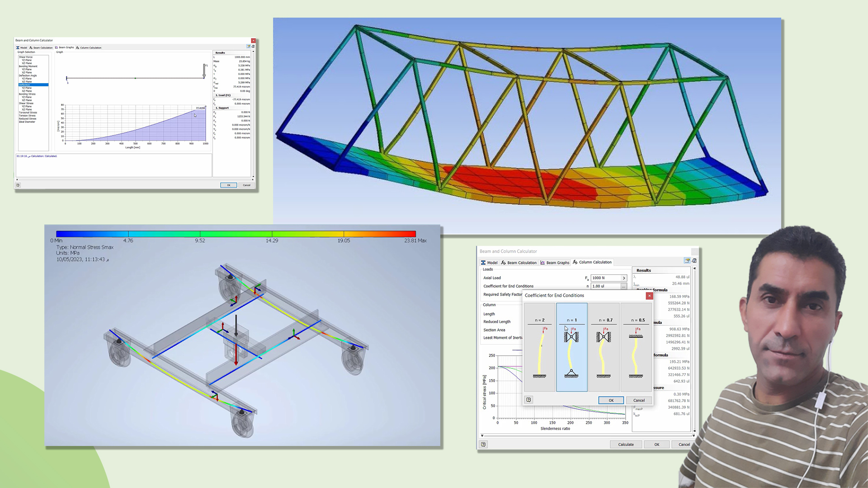This screenshot has height=488, width=868.
Task: Click the help icon in the graphs window
Action: click(x=18, y=185)
